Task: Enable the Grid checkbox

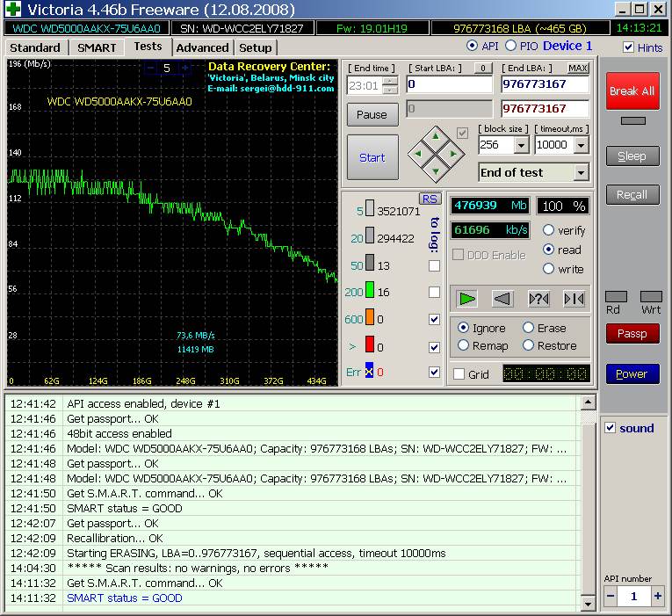Action: pyautogui.click(x=459, y=374)
